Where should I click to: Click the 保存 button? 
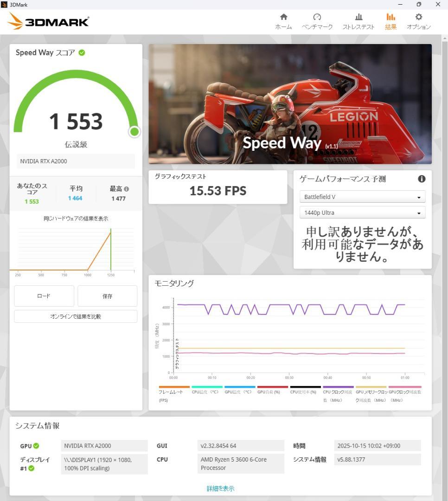(107, 295)
